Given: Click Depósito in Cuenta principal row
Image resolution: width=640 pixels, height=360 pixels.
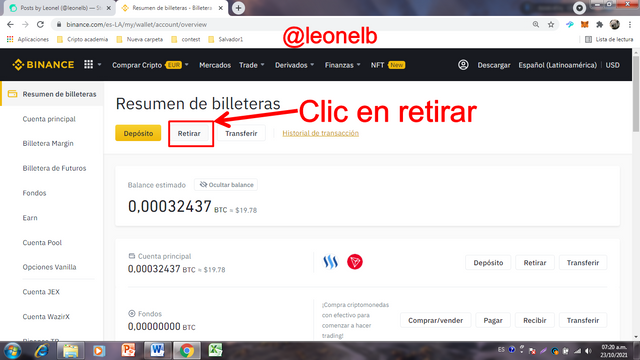Looking at the screenshot, I should pos(488,262).
